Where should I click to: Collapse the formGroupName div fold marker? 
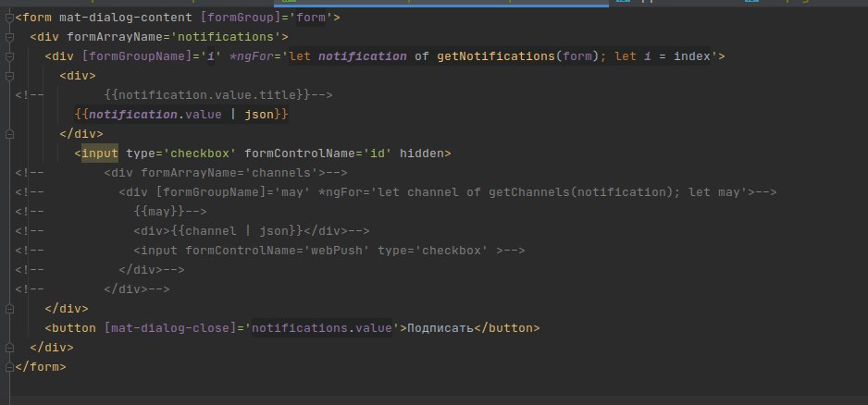(x=9, y=56)
